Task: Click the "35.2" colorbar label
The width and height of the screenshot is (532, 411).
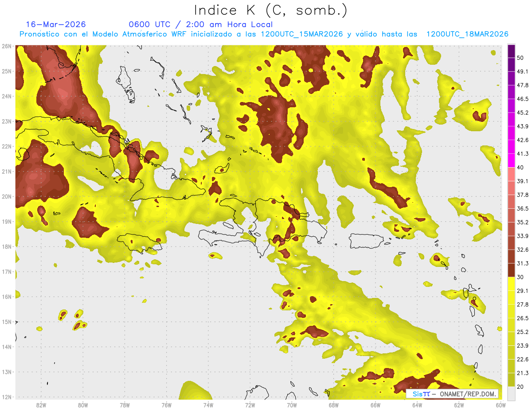Action: tap(523, 222)
